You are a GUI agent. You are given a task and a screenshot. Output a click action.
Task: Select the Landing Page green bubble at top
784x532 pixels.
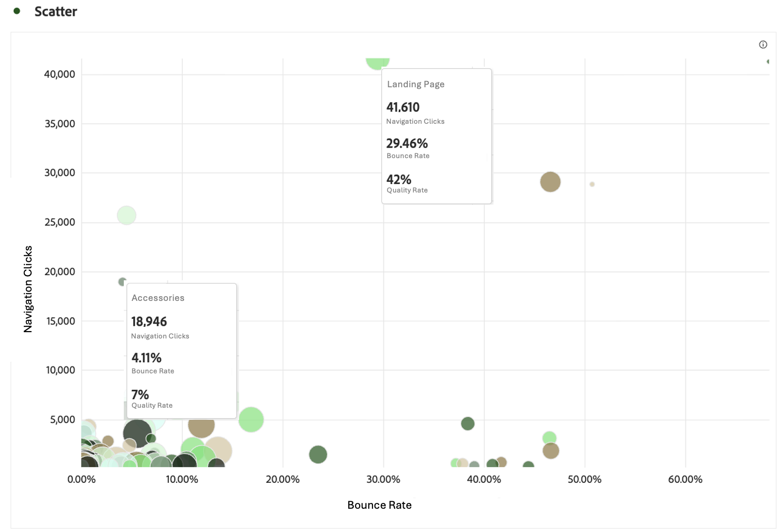pos(378,63)
